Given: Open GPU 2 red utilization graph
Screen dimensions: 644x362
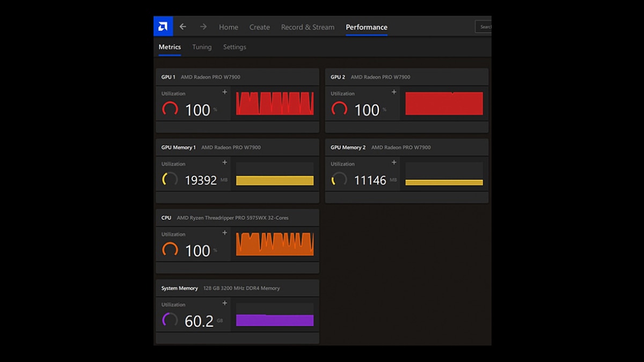Looking at the screenshot, I should [444, 104].
